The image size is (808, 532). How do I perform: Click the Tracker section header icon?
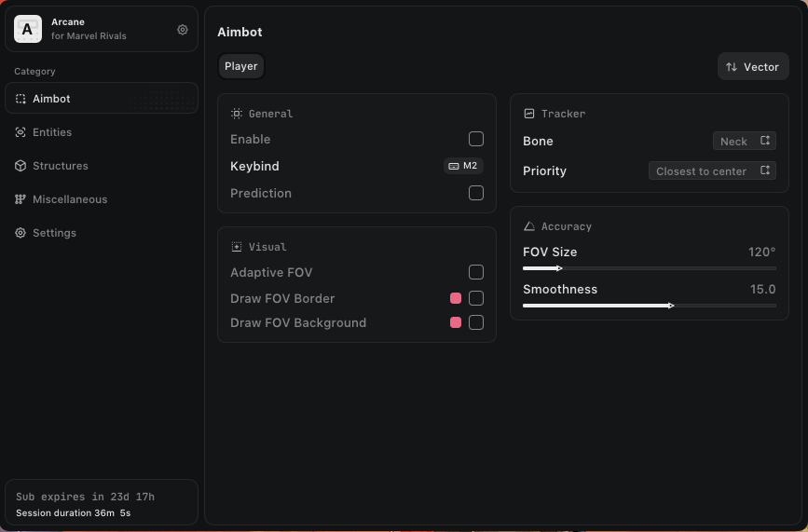point(529,114)
